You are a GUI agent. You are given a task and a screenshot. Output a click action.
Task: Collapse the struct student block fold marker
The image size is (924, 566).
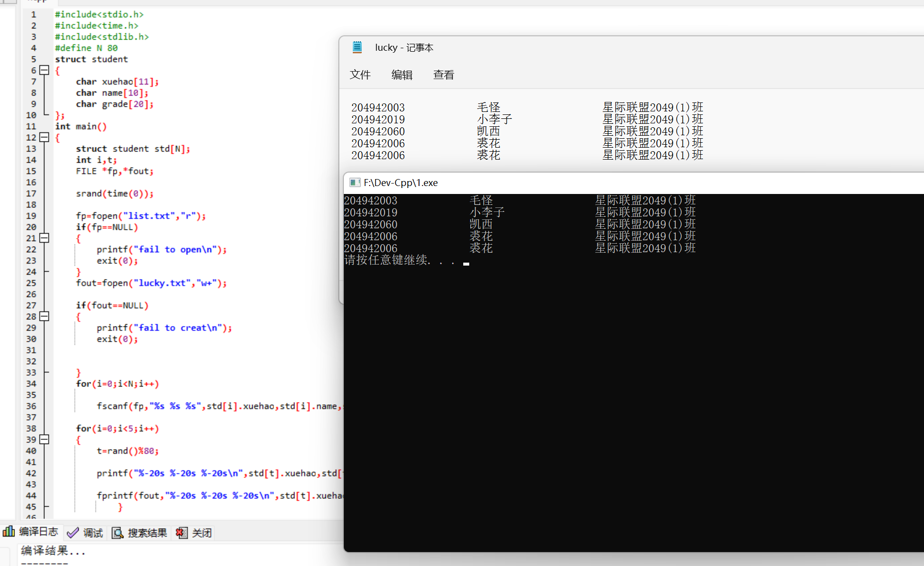pos(44,70)
